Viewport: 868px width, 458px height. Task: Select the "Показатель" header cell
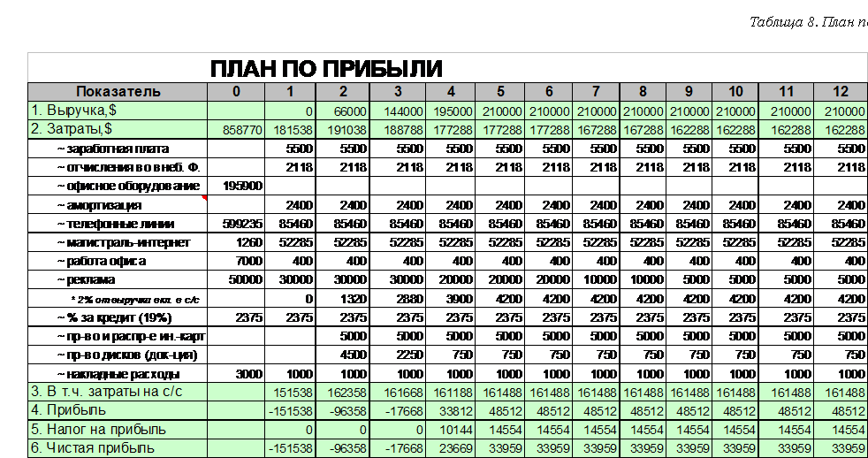tap(118, 91)
